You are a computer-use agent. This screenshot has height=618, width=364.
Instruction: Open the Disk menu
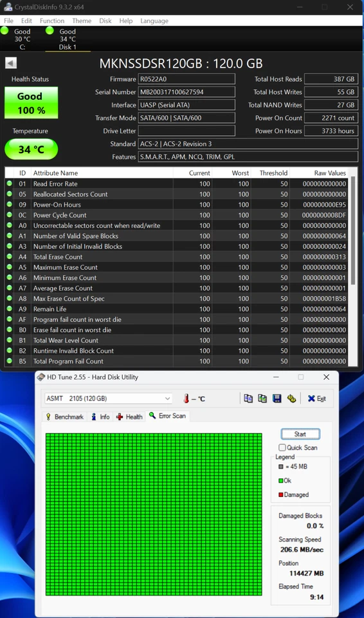105,21
